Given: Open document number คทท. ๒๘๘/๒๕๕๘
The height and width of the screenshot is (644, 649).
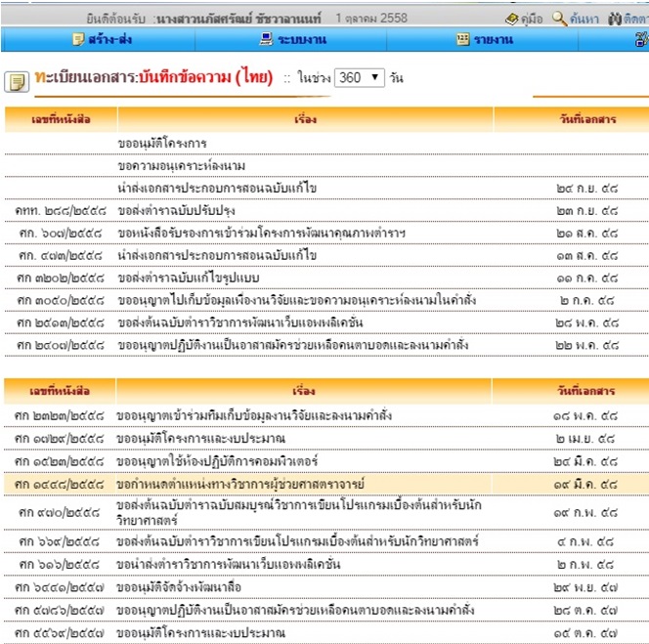Looking at the screenshot, I should coord(60,209).
